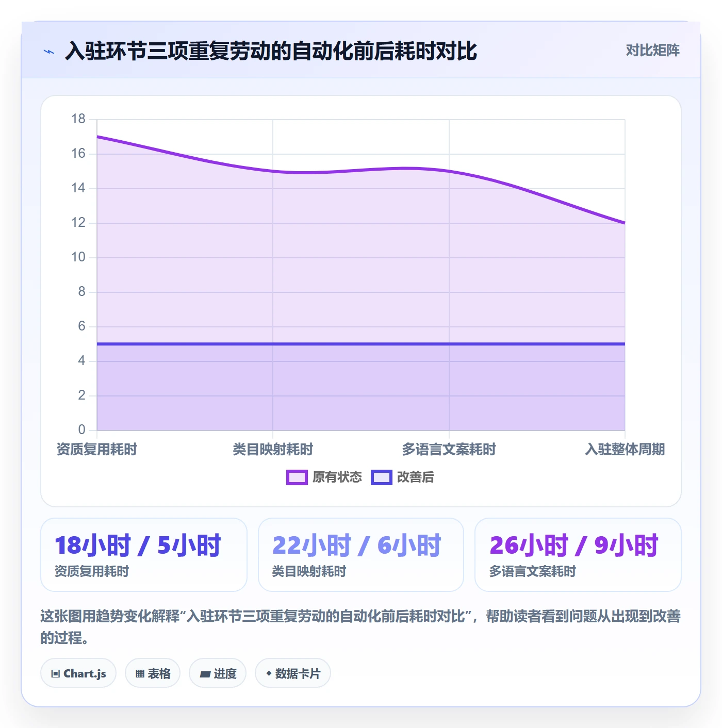This screenshot has width=722, height=728.
Task: Click the square icon in the Chart.js chip
Action: point(56,674)
